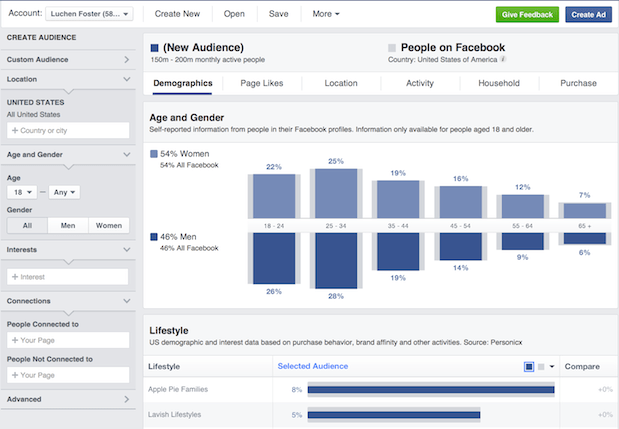
Task: Click the Create Ad button
Action: tap(588, 14)
